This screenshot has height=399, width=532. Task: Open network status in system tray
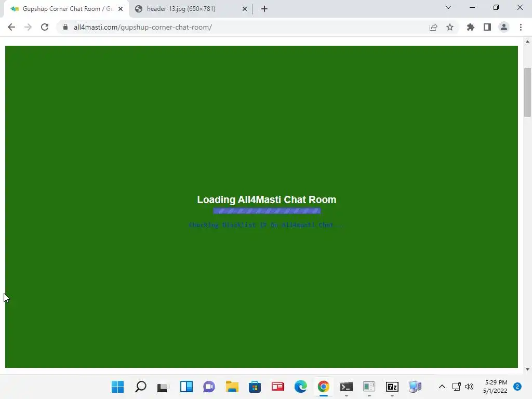457,387
